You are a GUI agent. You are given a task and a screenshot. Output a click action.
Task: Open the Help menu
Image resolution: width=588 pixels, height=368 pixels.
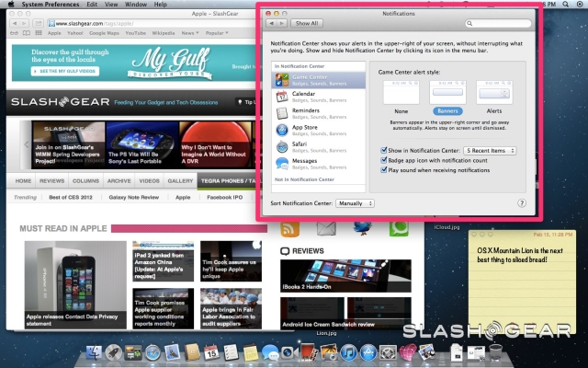[x=160, y=4]
